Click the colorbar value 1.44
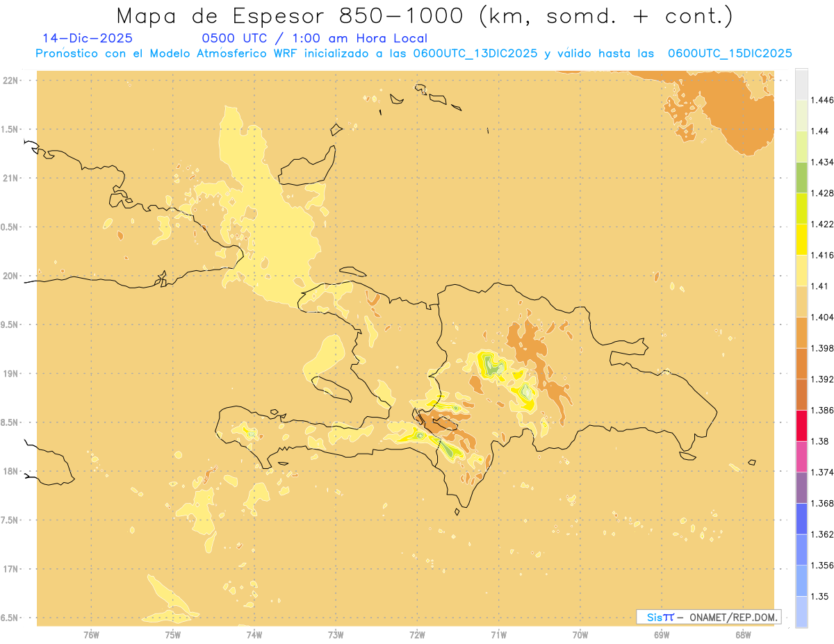The width and height of the screenshot is (834, 644). point(819,131)
